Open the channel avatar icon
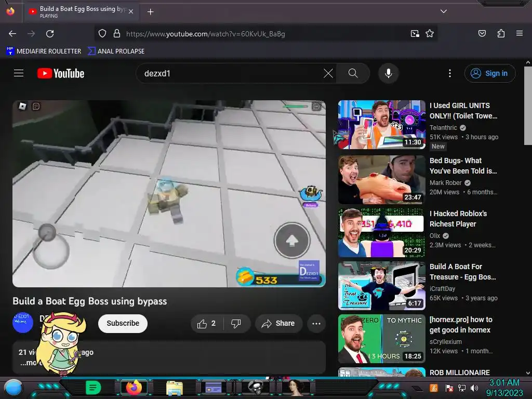This screenshot has height=399, width=532. [x=23, y=323]
